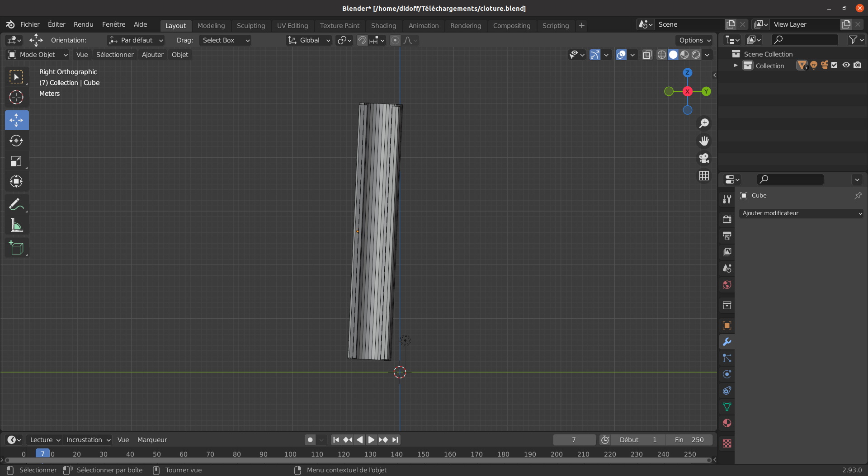Switch to orthographic/perspective grid view icon
This screenshot has height=476, width=868.
tap(704, 176)
